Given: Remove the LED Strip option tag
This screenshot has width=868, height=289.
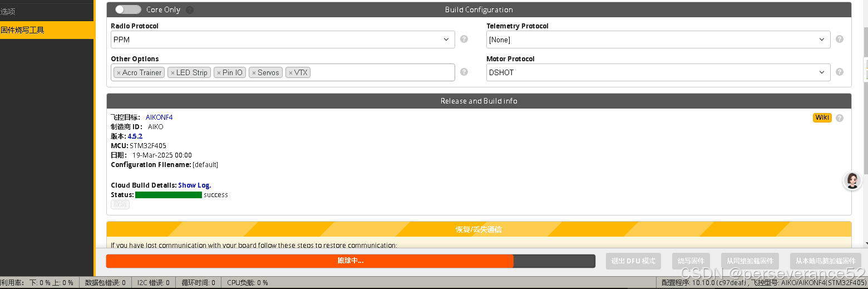Looking at the screenshot, I should pos(172,73).
